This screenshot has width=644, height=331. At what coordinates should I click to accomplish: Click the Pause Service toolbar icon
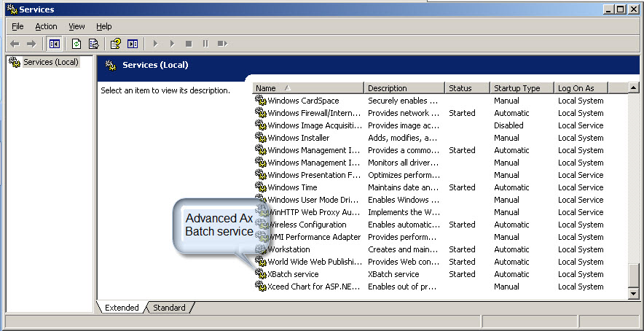[205, 44]
